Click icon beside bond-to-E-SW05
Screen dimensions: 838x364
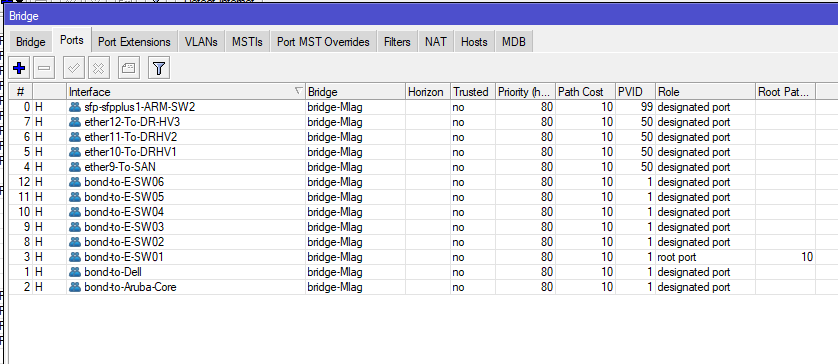click(x=75, y=197)
